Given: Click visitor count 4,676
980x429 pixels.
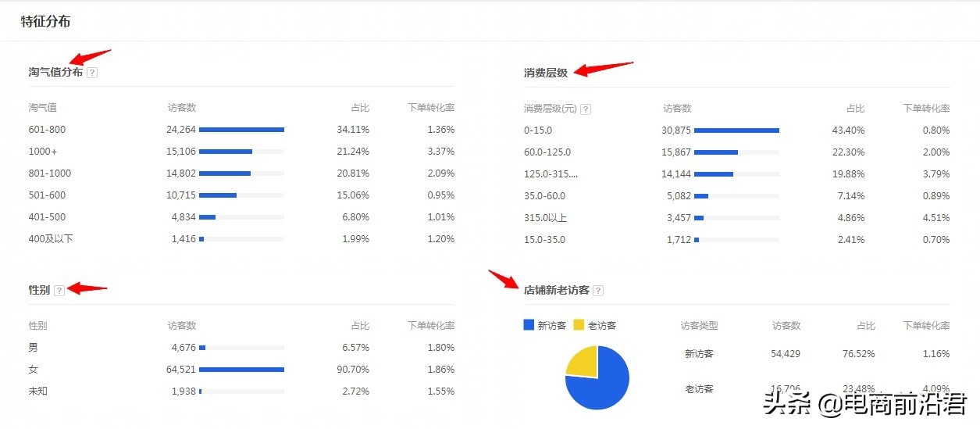Looking at the screenshot, I should pos(184,348).
